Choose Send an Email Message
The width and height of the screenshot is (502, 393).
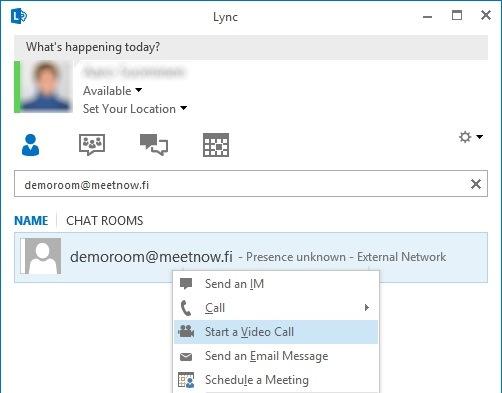[276, 356]
